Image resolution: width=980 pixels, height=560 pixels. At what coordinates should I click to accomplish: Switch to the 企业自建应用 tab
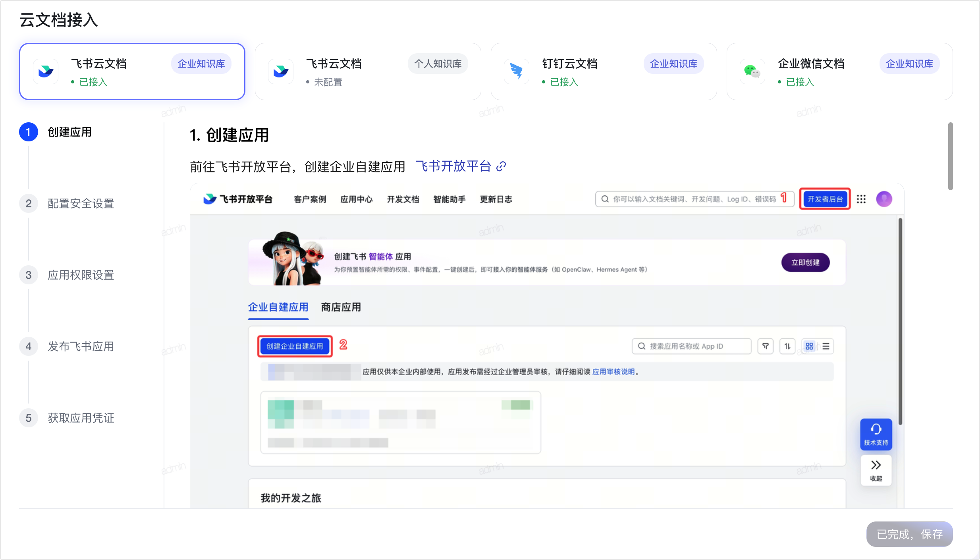pos(278,307)
